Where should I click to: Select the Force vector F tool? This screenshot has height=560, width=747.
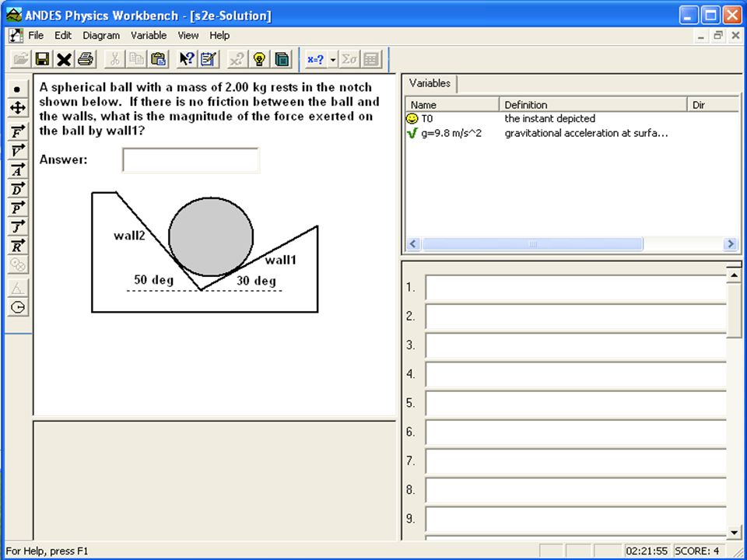click(x=18, y=132)
